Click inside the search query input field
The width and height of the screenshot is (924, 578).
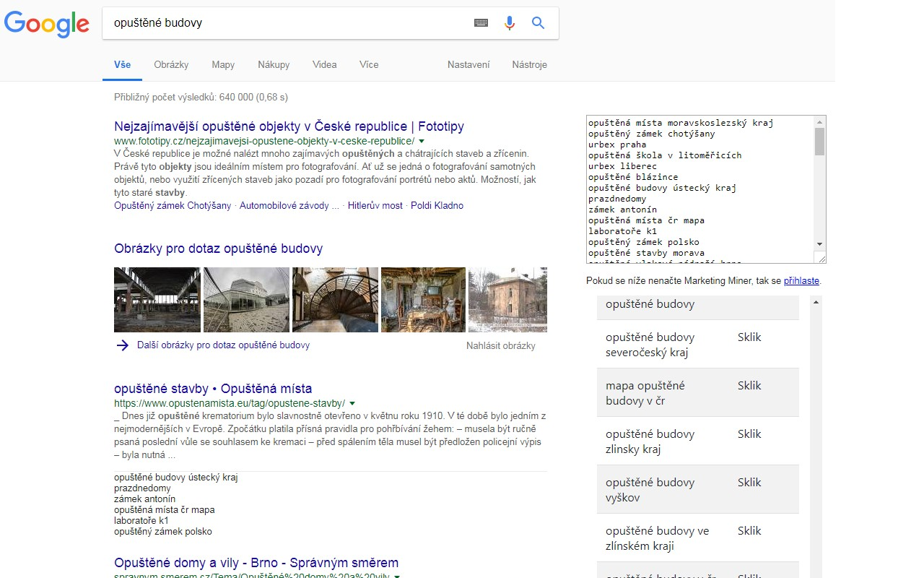(289, 22)
